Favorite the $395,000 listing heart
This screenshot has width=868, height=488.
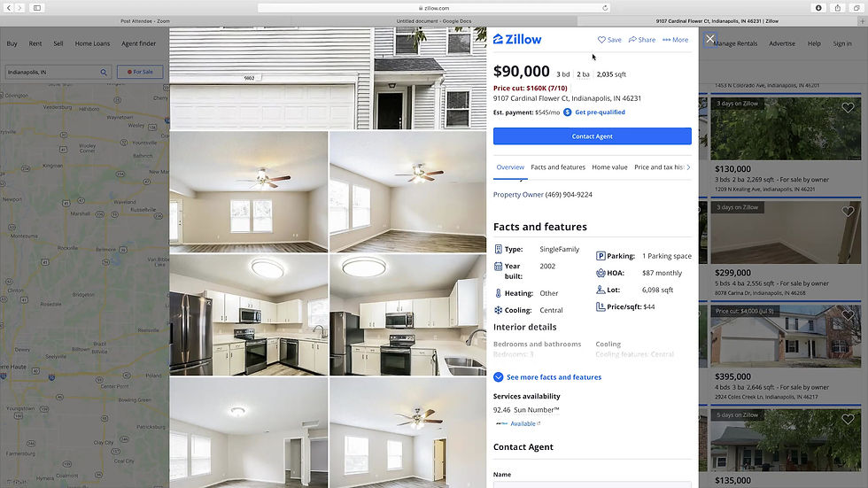(x=848, y=315)
